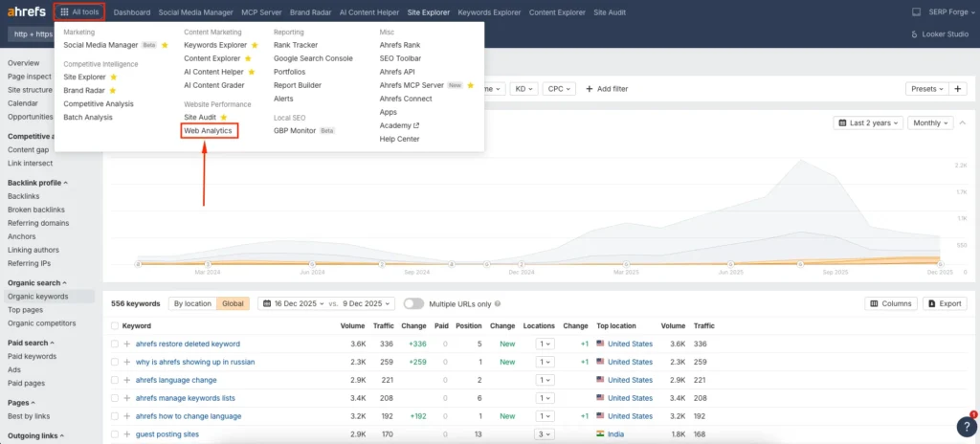Toggle the Multiple URLs only switch
The width and height of the screenshot is (980, 444).
click(413, 303)
